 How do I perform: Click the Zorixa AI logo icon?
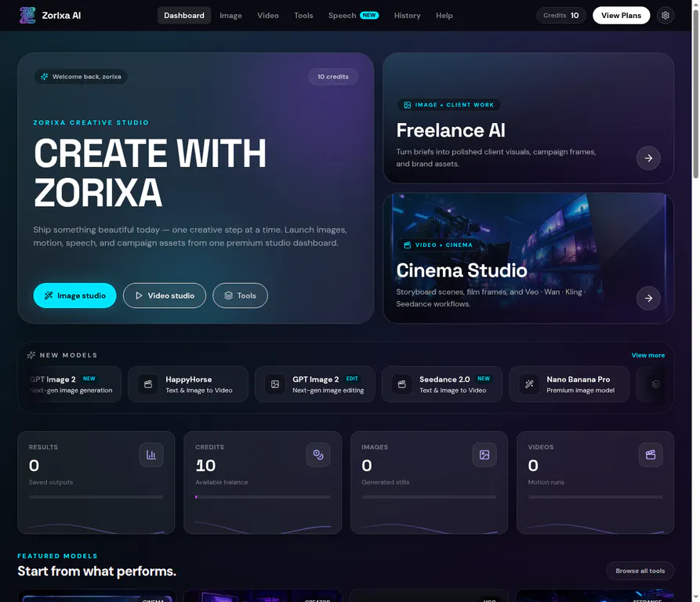[27, 15]
